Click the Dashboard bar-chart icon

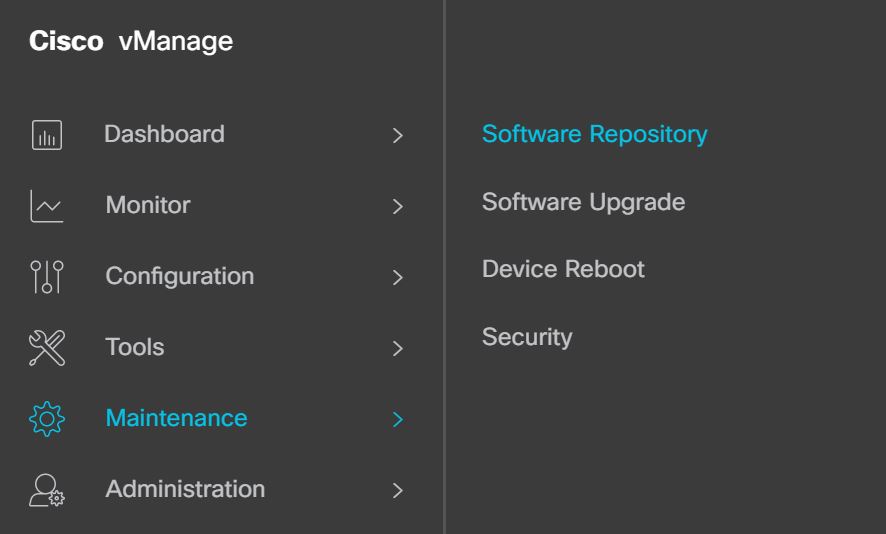(x=47, y=135)
